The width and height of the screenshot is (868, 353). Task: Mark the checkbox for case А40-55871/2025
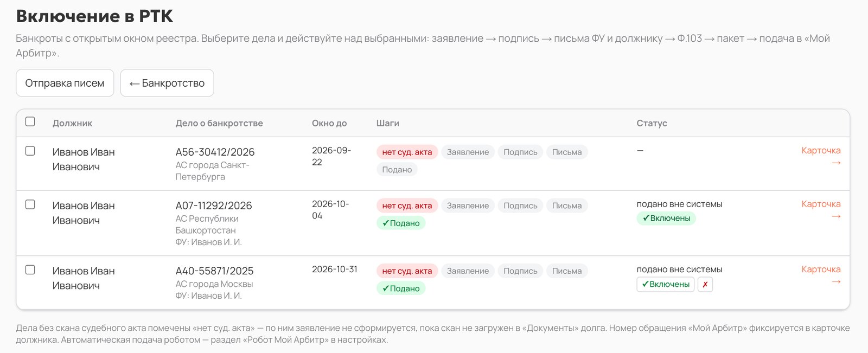[x=30, y=269]
